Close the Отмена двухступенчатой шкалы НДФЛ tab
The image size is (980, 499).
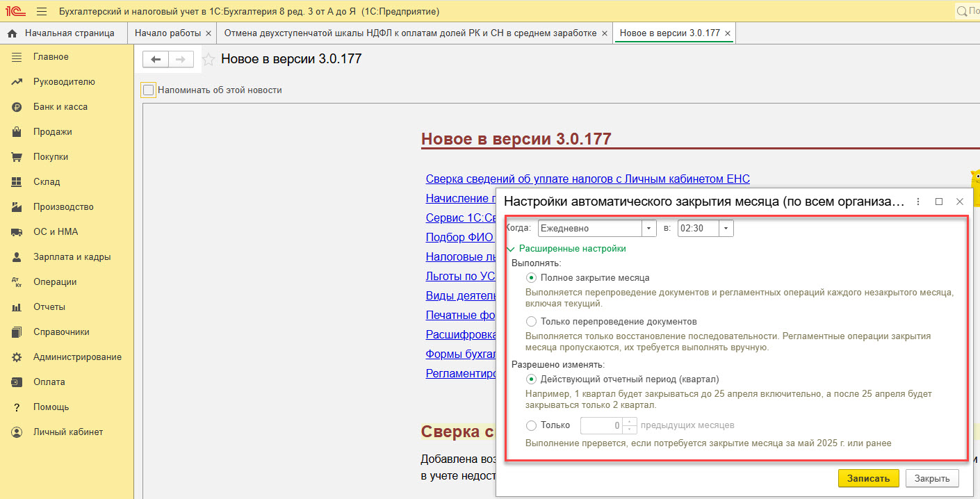pos(605,33)
